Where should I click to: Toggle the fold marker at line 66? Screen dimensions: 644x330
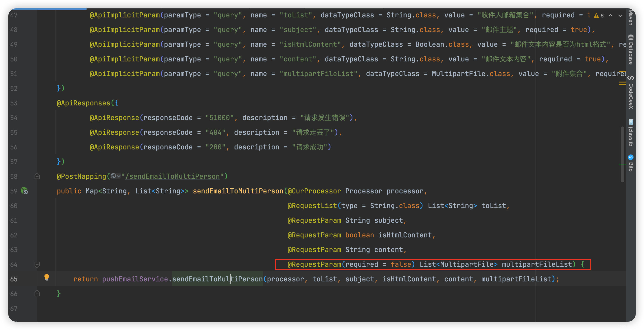click(37, 294)
